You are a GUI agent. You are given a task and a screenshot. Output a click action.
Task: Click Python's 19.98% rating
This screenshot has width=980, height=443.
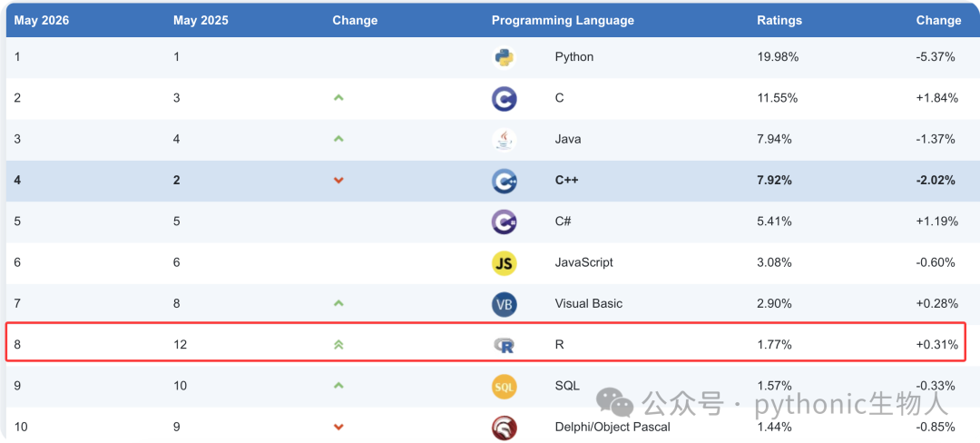[778, 57]
